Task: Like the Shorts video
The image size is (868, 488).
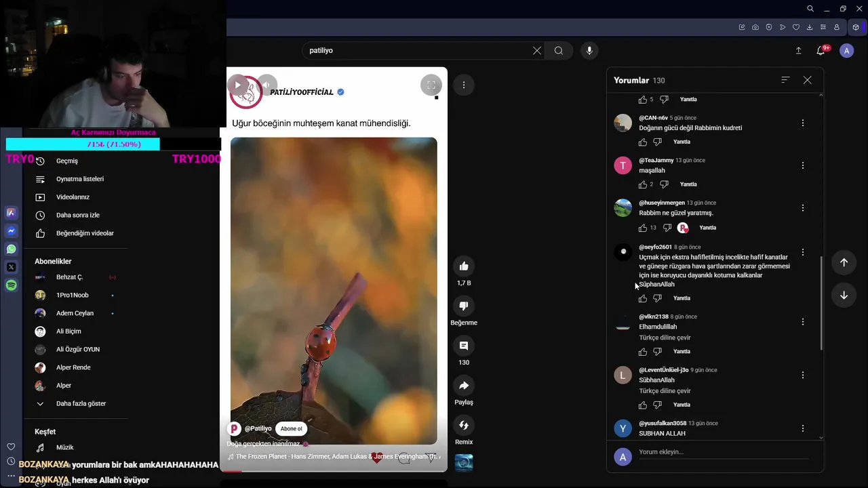Action: point(464,266)
